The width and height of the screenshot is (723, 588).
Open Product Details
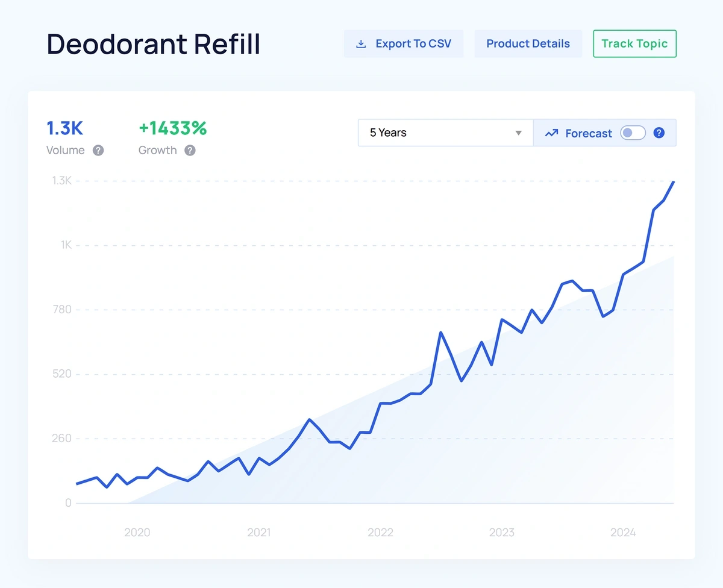(528, 44)
